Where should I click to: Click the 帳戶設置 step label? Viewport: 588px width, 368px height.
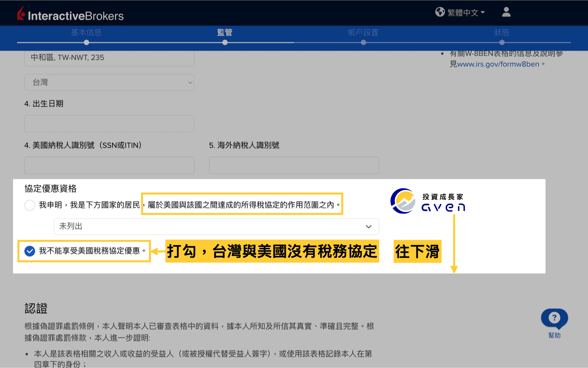click(363, 33)
